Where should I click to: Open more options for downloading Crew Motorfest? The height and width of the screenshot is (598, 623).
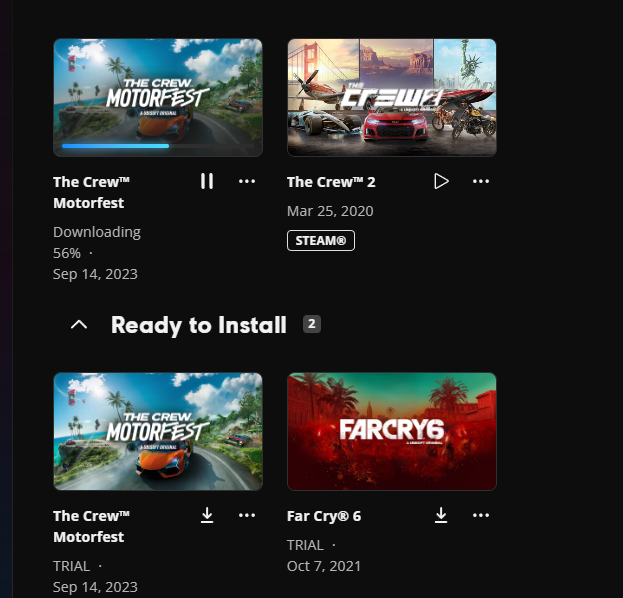click(x=247, y=181)
